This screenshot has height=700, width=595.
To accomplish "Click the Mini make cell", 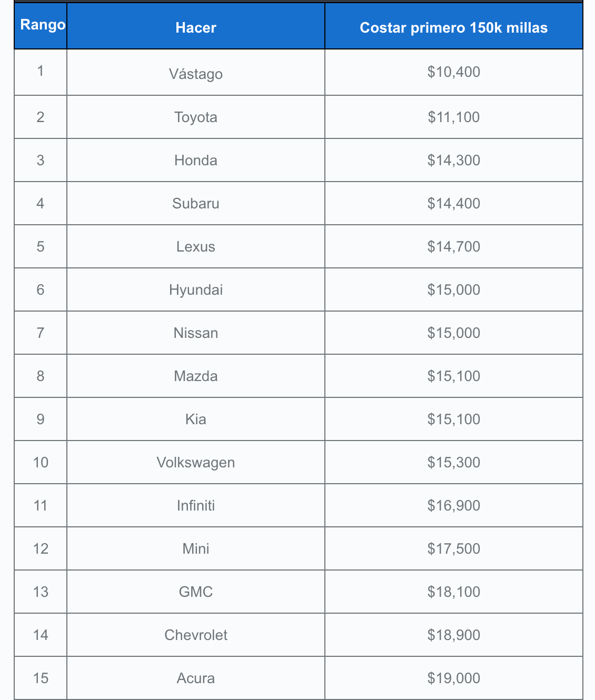I will tap(196, 548).
